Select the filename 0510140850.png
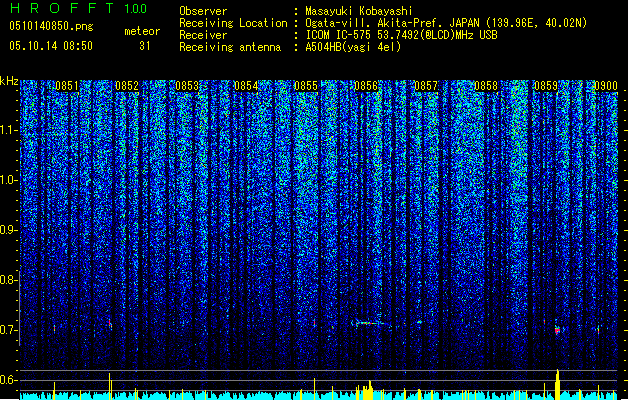629x400 pixels. pyautogui.click(x=51, y=27)
